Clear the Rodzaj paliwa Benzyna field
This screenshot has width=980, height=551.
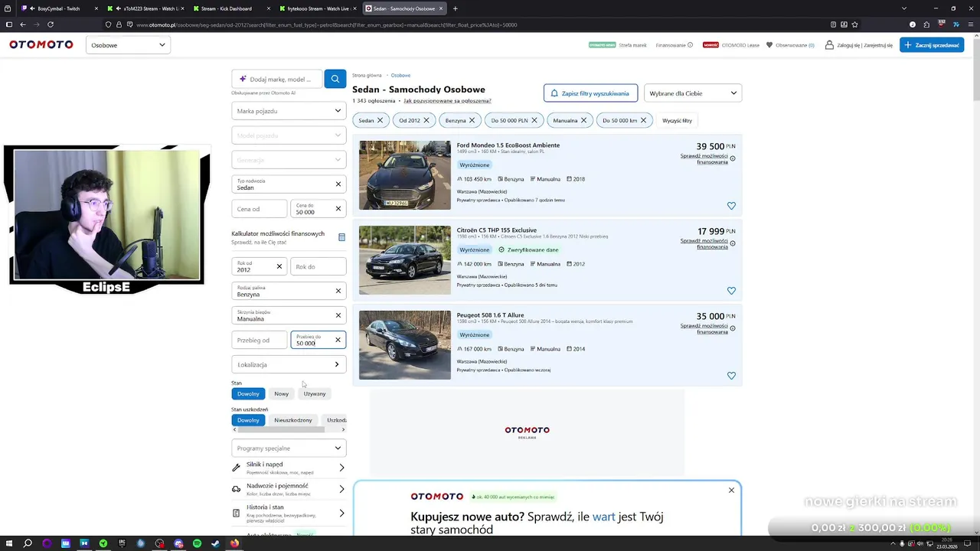pyautogui.click(x=338, y=291)
